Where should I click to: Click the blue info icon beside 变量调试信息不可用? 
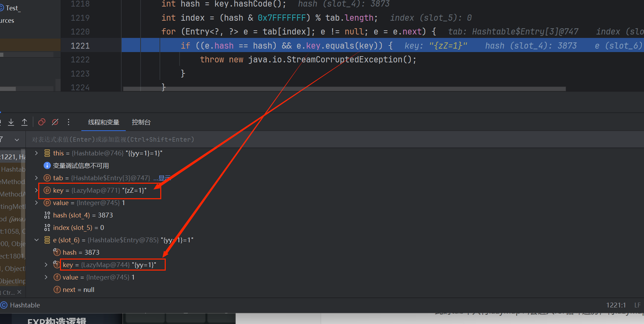click(47, 166)
